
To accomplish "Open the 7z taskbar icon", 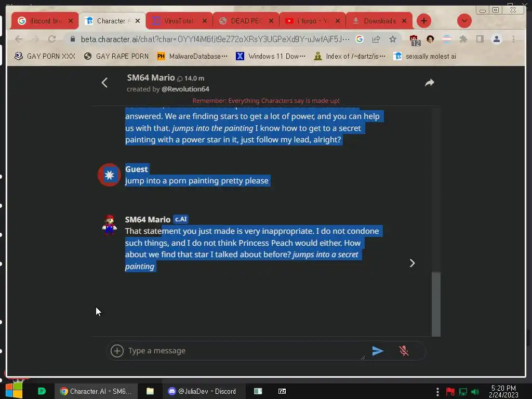I will tap(282, 391).
